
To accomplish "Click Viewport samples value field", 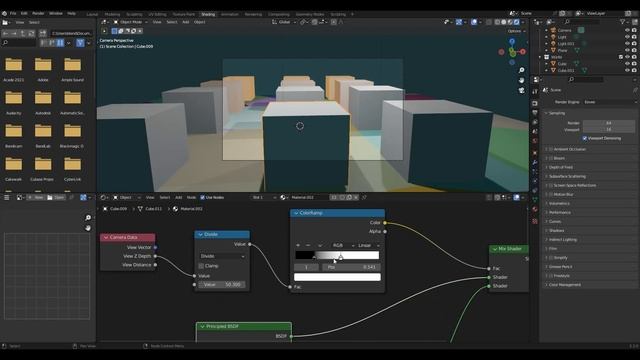I will click(609, 129).
